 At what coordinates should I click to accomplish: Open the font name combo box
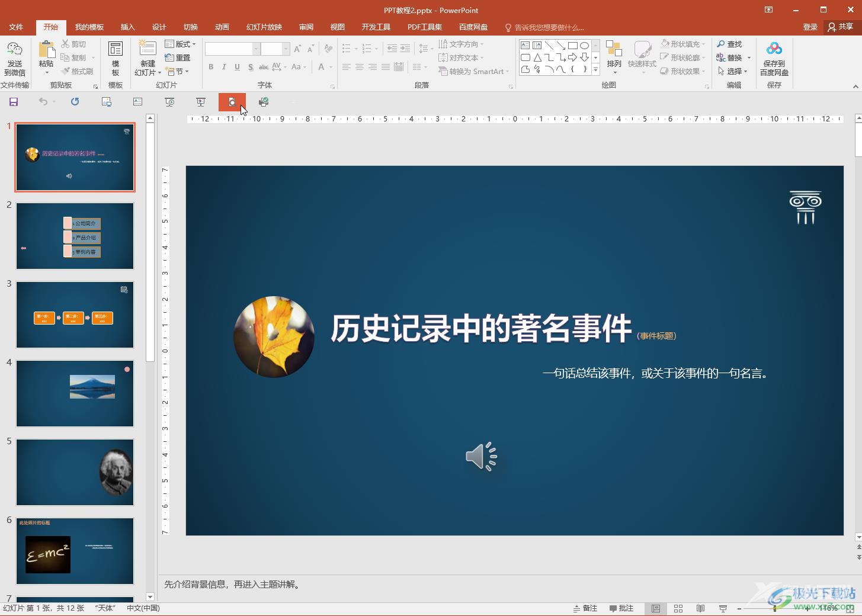click(232, 49)
